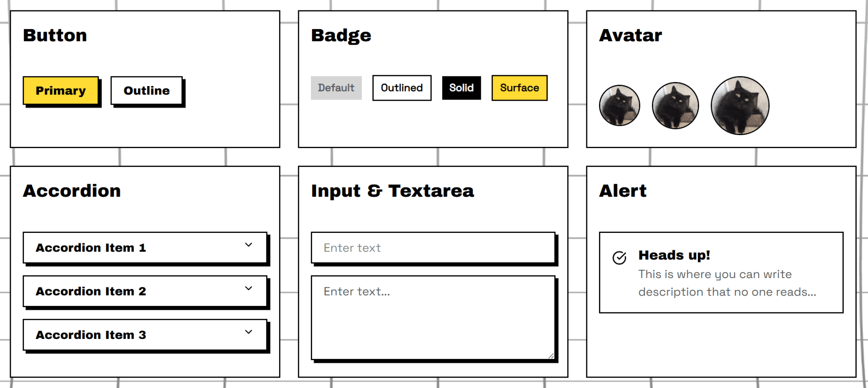Click the Default badge
868x388 pixels.
(x=336, y=88)
